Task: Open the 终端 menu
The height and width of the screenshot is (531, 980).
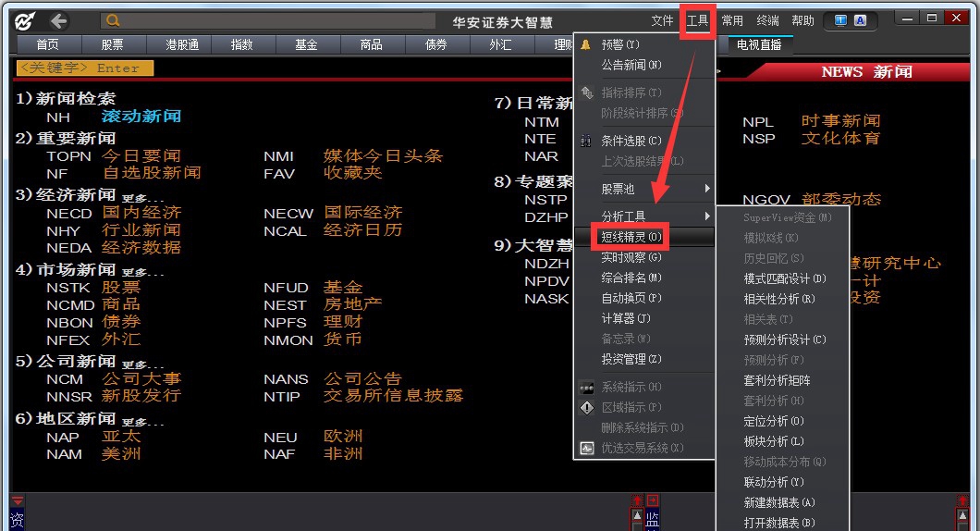Action: pyautogui.click(x=767, y=20)
